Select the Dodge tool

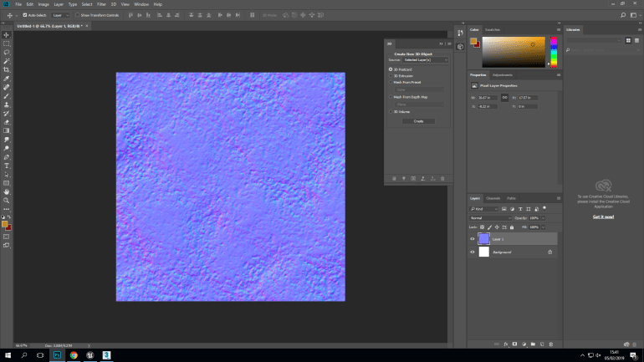pyautogui.click(x=6, y=148)
